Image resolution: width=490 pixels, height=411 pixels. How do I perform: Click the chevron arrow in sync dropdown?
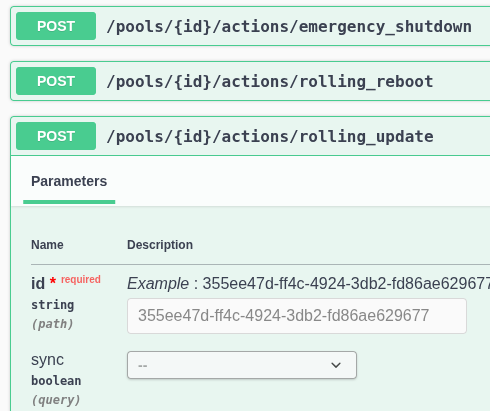tap(336, 365)
